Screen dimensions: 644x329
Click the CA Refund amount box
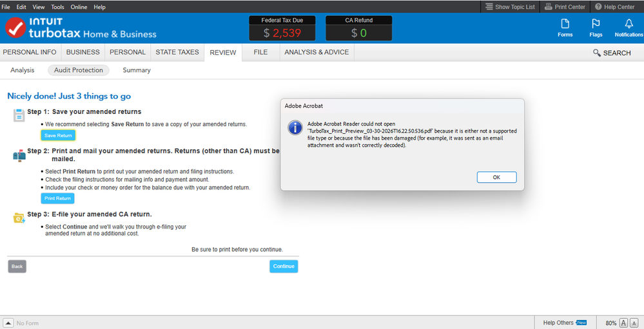point(358,28)
